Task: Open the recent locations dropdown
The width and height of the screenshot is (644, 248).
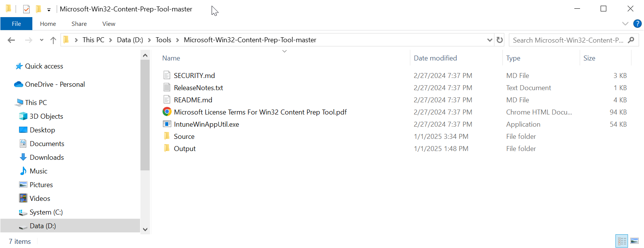Action: (41, 40)
